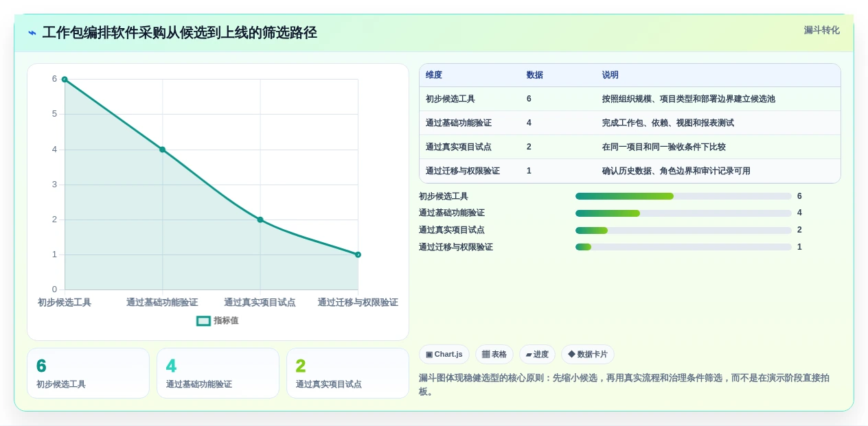Click the progress bar for 初步候选工具
This screenshot has width=868, height=426.
tap(683, 196)
